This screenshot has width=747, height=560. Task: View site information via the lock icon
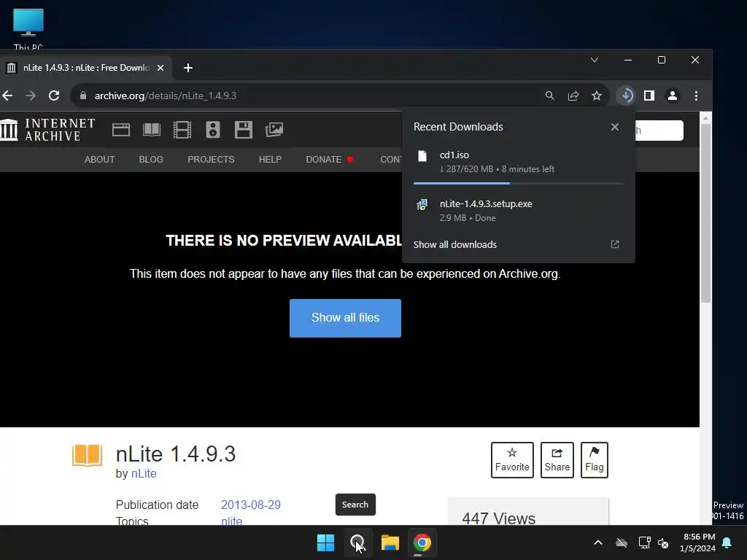coord(83,96)
